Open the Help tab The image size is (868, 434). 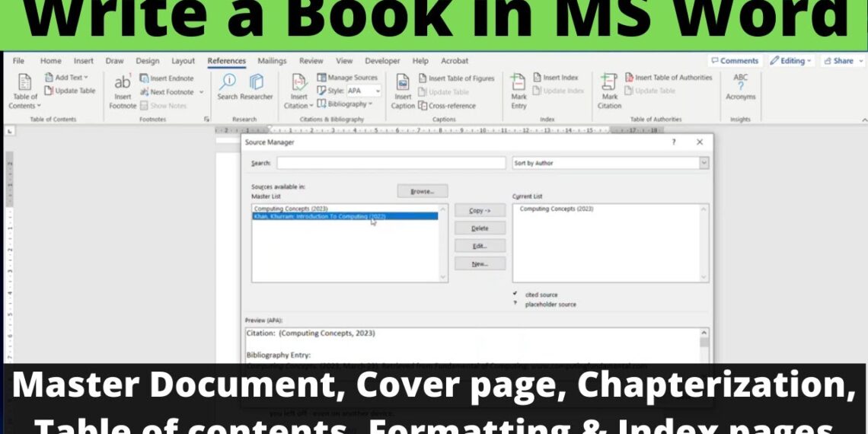click(420, 61)
